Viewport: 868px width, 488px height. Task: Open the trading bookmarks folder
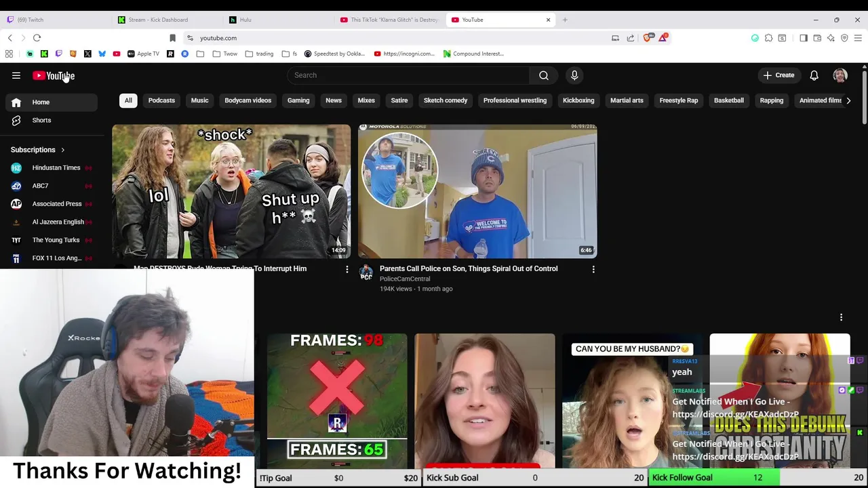coord(259,54)
